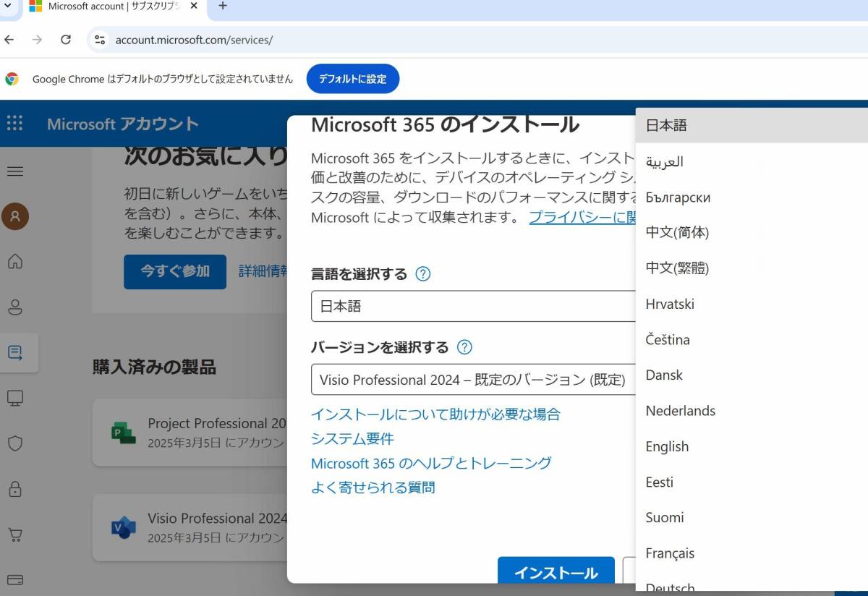The width and height of the screenshot is (868, 596).
Task: Click the デフォルトに設定 button
Action: pos(353,79)
